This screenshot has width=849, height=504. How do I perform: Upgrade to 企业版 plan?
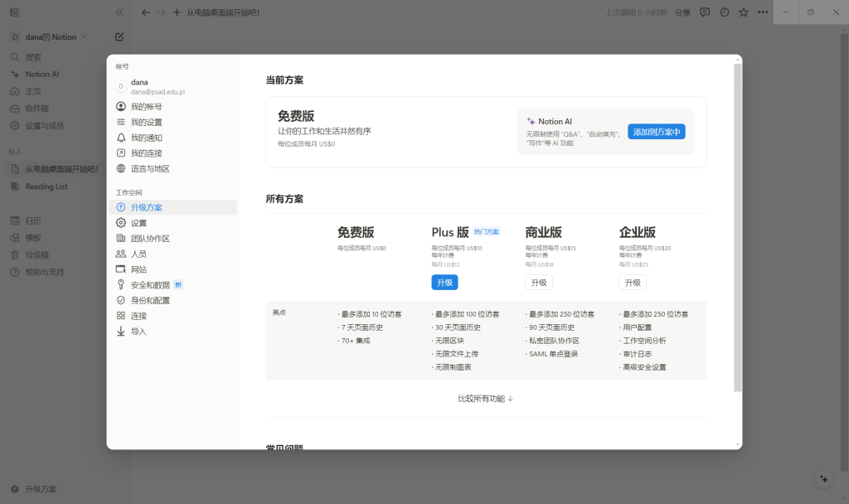[633, 283]
